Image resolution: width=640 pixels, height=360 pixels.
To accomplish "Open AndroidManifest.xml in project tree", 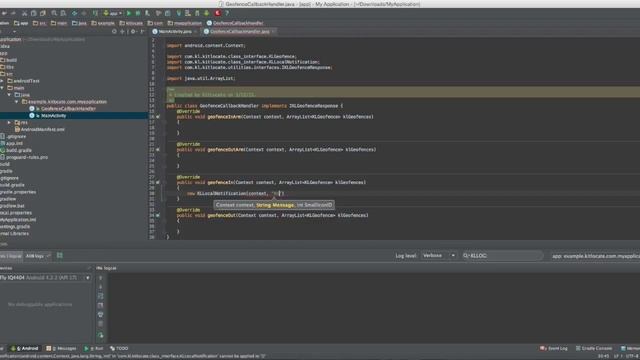I will [40, 129].
